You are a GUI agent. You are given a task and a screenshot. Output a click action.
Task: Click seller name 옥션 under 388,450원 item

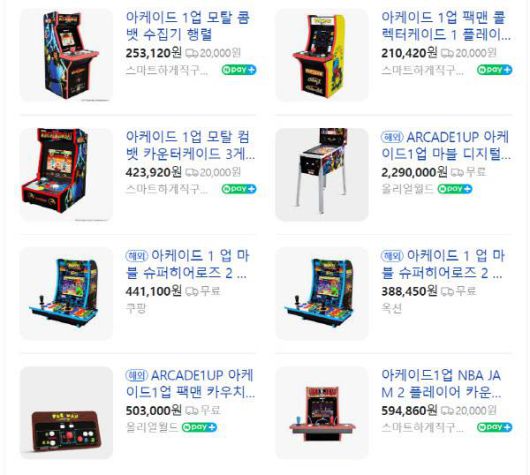coord(391,308)
